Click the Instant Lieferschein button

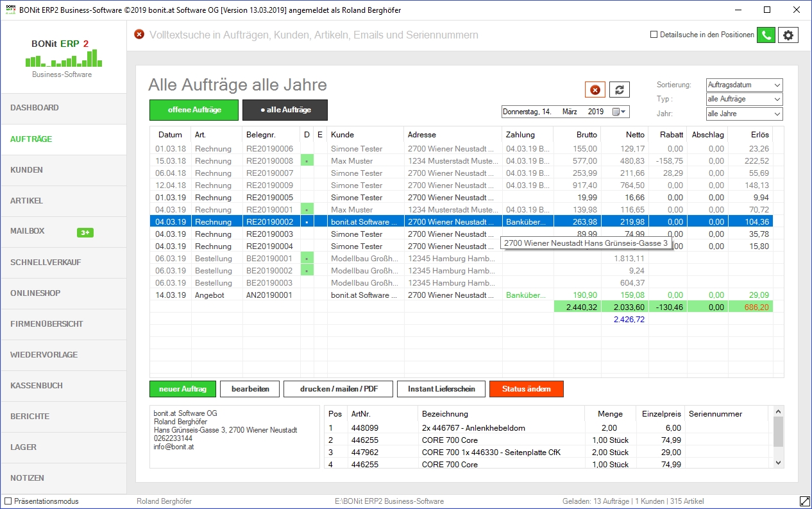[441, 389]
